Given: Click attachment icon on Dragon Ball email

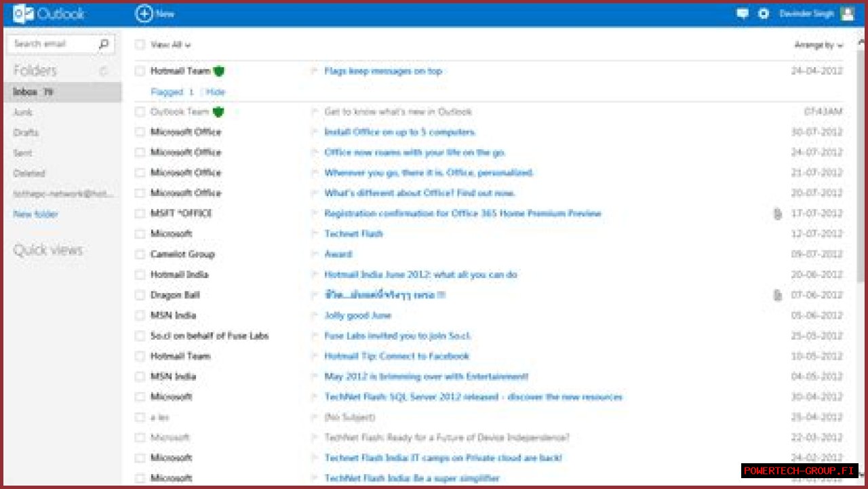Looking at the screenshot, I should coord(778,295).
